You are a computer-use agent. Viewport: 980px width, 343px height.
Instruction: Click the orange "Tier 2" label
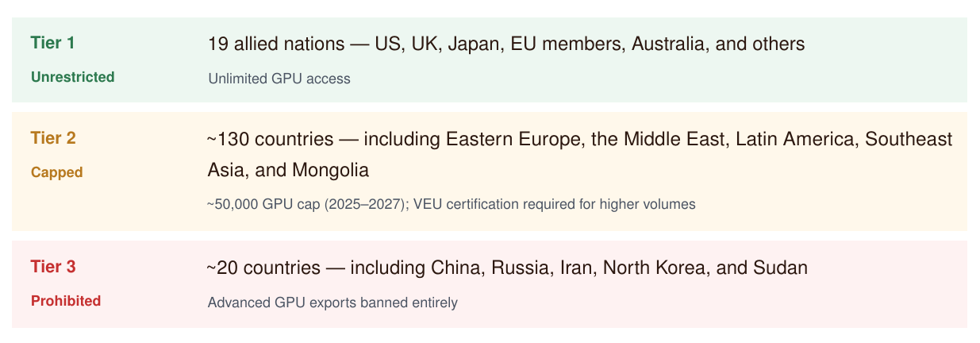(53, 138)
